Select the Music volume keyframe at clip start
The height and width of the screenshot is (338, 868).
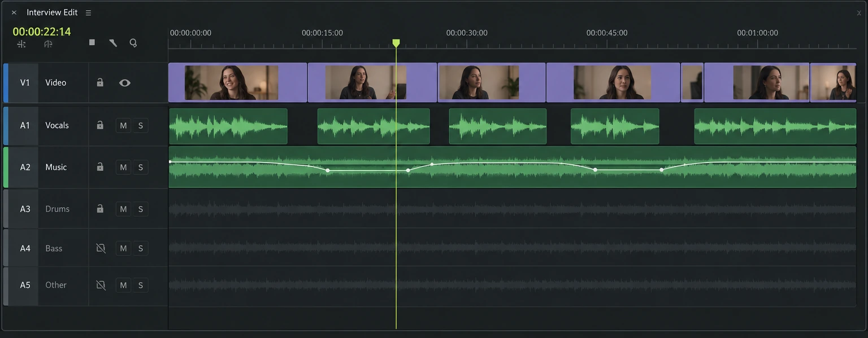click(170, 162)
